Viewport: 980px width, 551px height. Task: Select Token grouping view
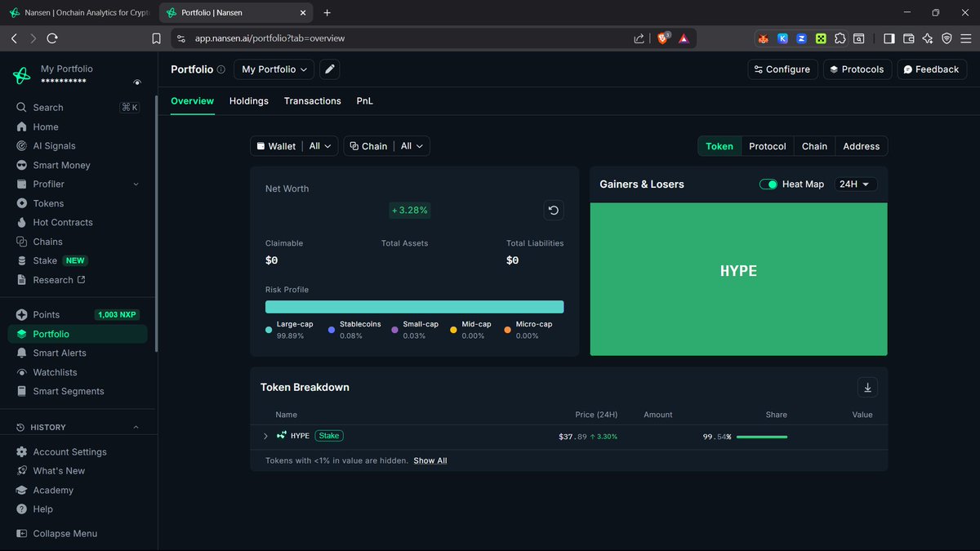719,146
